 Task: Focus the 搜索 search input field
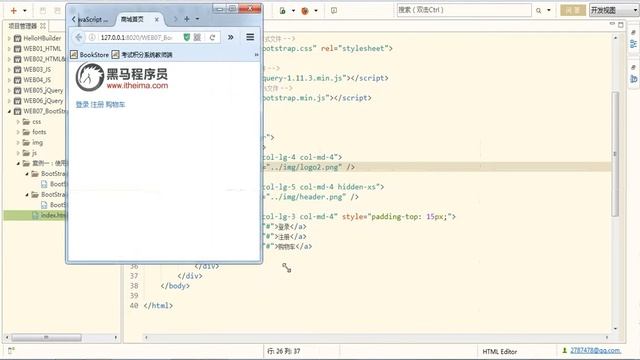point(464,10)
